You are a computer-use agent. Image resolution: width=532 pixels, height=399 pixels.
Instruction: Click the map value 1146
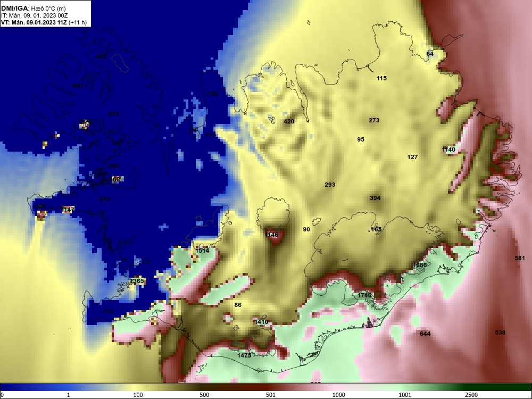[271, 235]
